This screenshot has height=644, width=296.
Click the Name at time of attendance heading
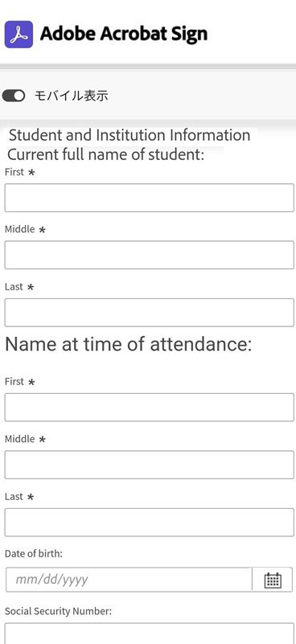[x=128, y=344]
